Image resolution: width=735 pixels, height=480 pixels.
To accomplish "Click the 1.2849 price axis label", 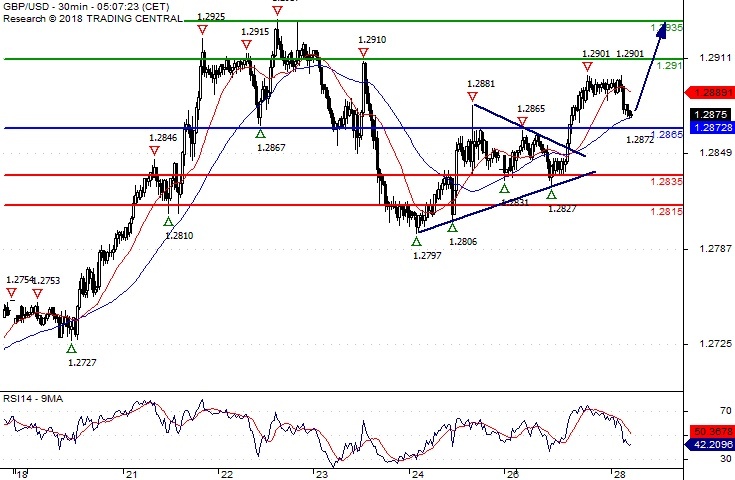I will pos(715,153).
